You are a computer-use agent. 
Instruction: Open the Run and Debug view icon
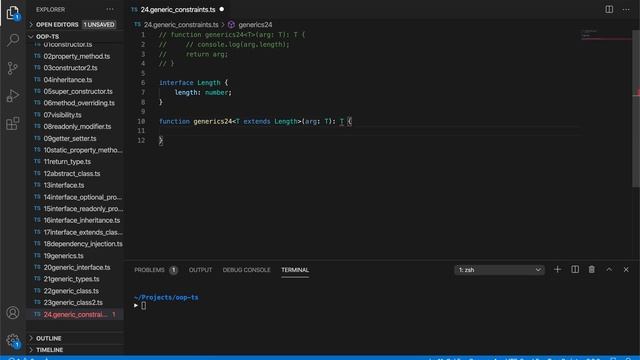(13, 96)
